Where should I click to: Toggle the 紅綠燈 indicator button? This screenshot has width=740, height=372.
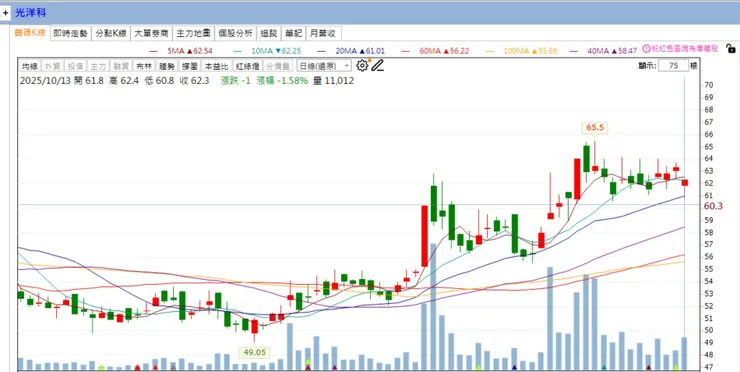coord(247,66)
